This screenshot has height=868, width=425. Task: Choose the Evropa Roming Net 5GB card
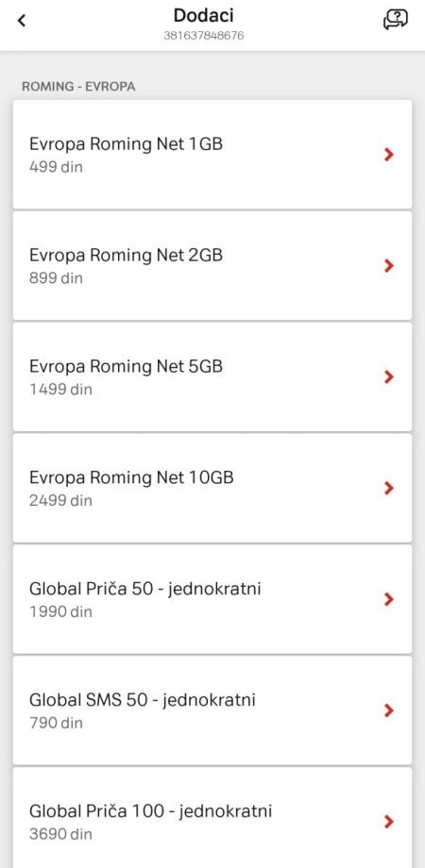click(212, 377)
